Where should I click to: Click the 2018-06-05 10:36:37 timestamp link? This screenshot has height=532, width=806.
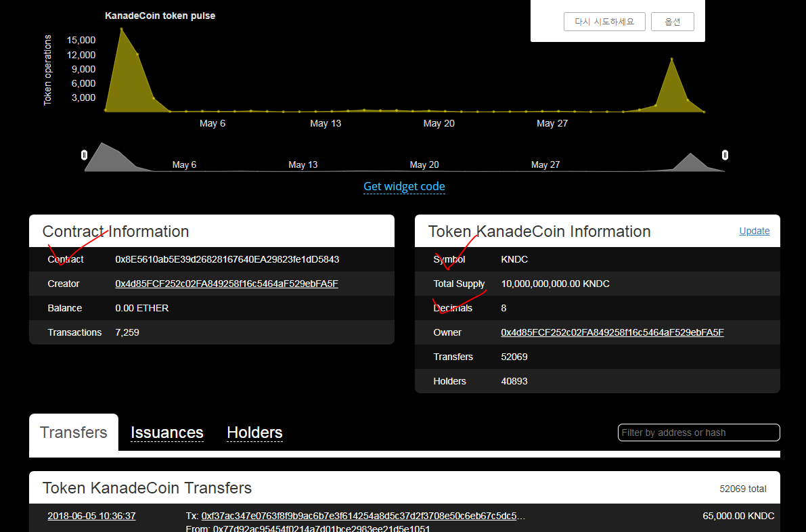(x=91, y=516)
